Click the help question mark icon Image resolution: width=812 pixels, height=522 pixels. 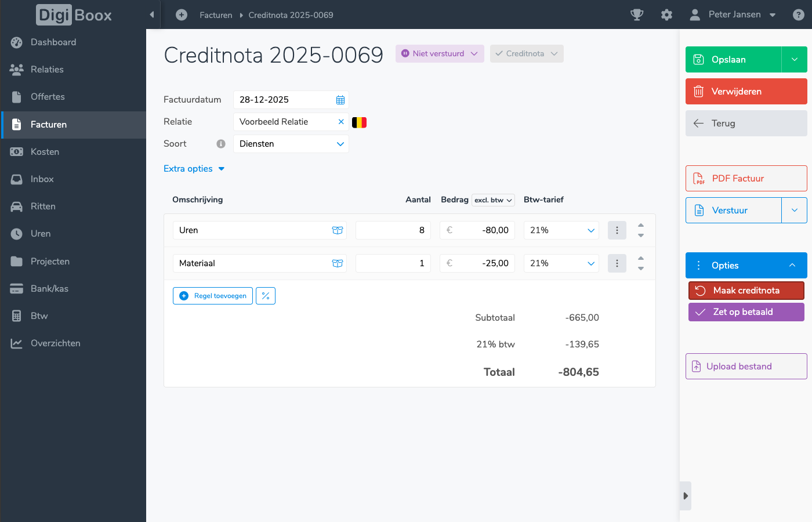click(x=798, y=15)
